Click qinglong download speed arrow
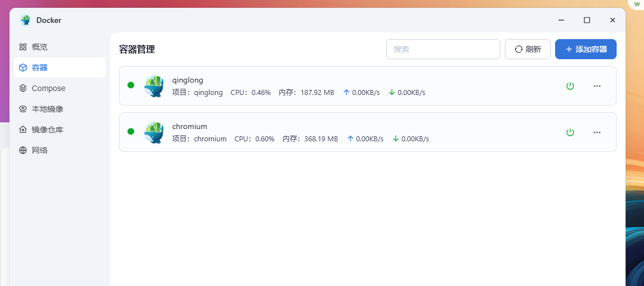644x286 pixels. (x=392, y=92)
